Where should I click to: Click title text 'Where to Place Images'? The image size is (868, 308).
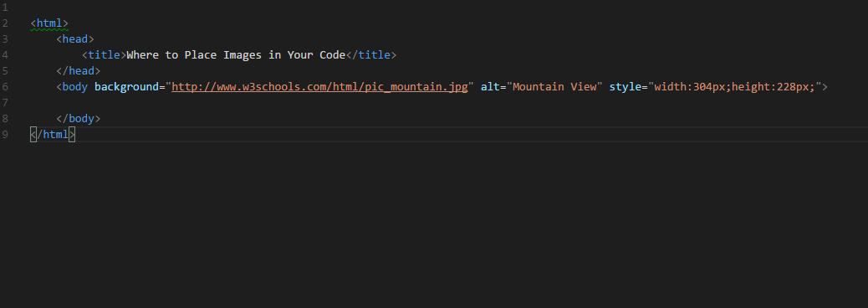coord(194,55)
